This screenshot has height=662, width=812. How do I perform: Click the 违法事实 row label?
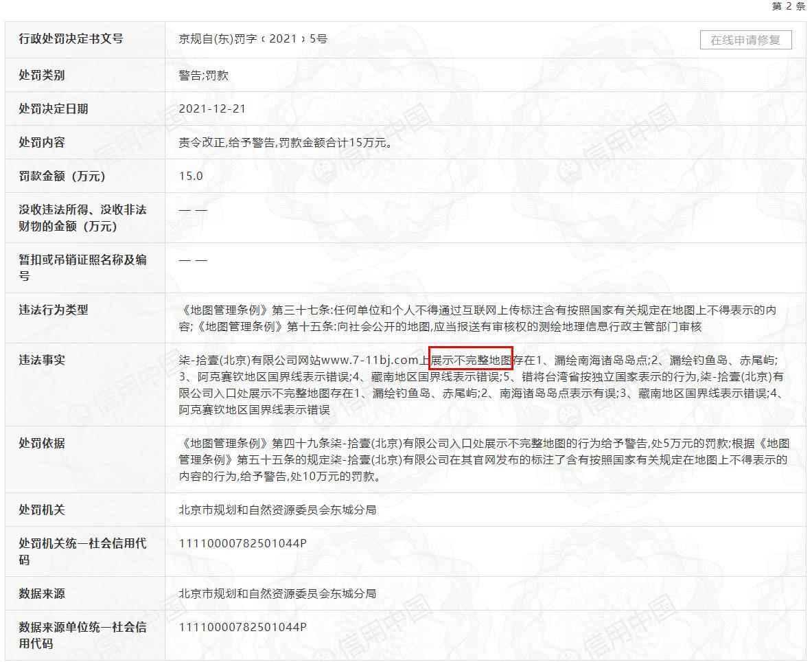tap(42, 360)
